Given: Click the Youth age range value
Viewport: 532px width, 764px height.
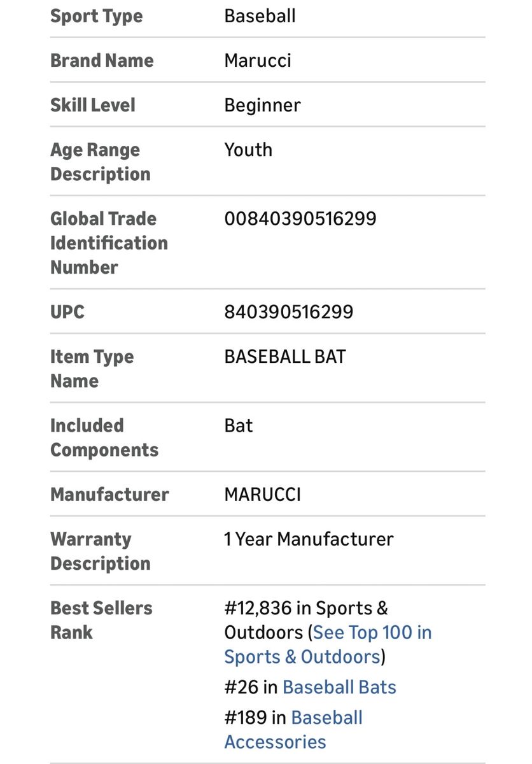Looking at the screenshot, I should (x=248, y=150).
